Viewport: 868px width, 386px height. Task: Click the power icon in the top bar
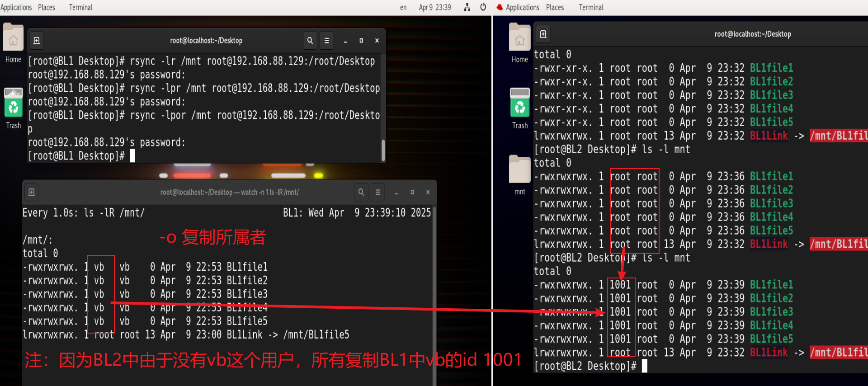[483, 7]
